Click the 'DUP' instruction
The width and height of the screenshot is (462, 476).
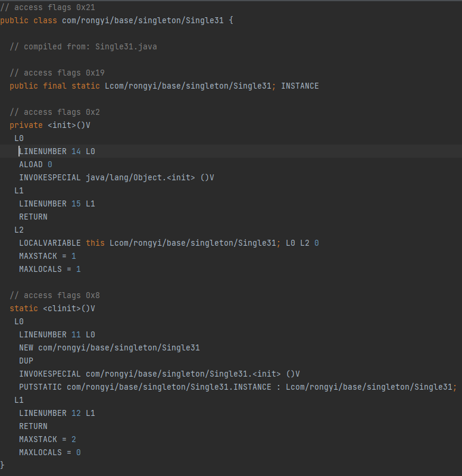[26, 361]
